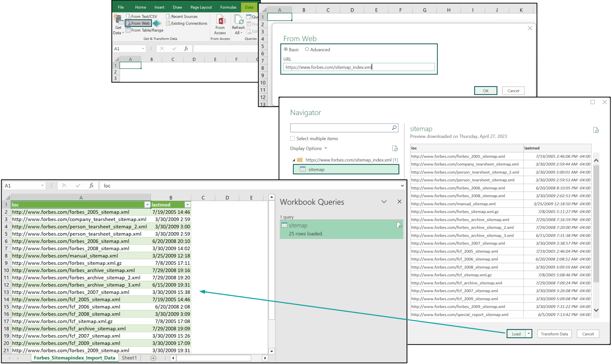Open the loc column filter dropdown
The image size is (612, 364).
(147, 205)
